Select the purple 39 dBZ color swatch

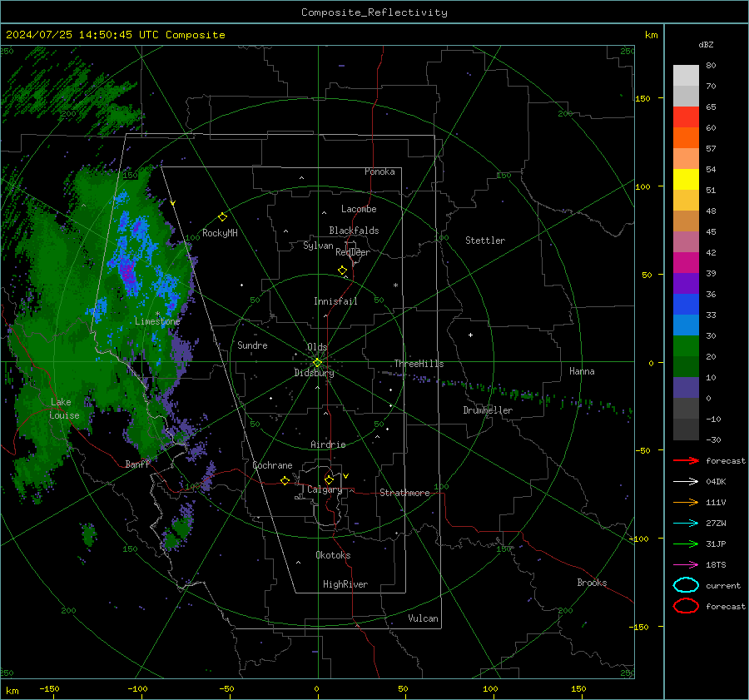coord(686,283)
